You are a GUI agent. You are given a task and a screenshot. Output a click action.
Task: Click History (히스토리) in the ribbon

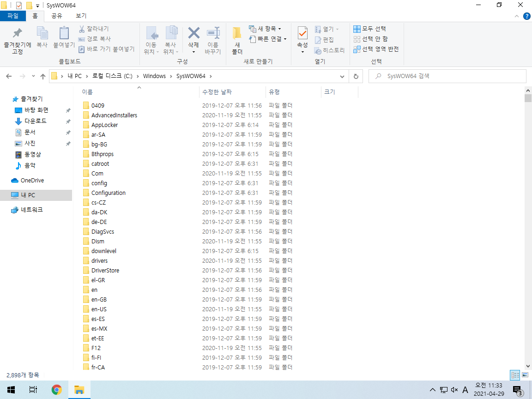(329, 50)
